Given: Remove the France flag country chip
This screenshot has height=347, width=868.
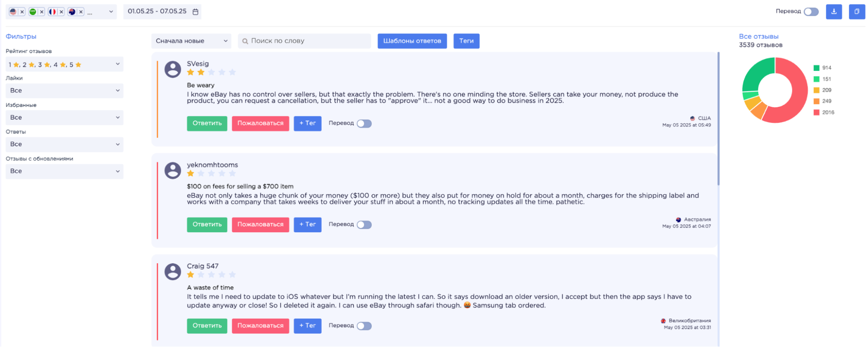Looking at the screenshot, I should click(x=61, y=12).
